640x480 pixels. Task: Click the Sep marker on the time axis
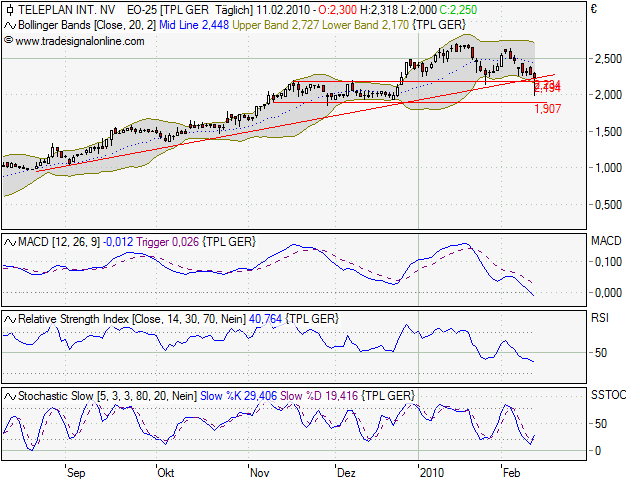(x=76, y=471)
